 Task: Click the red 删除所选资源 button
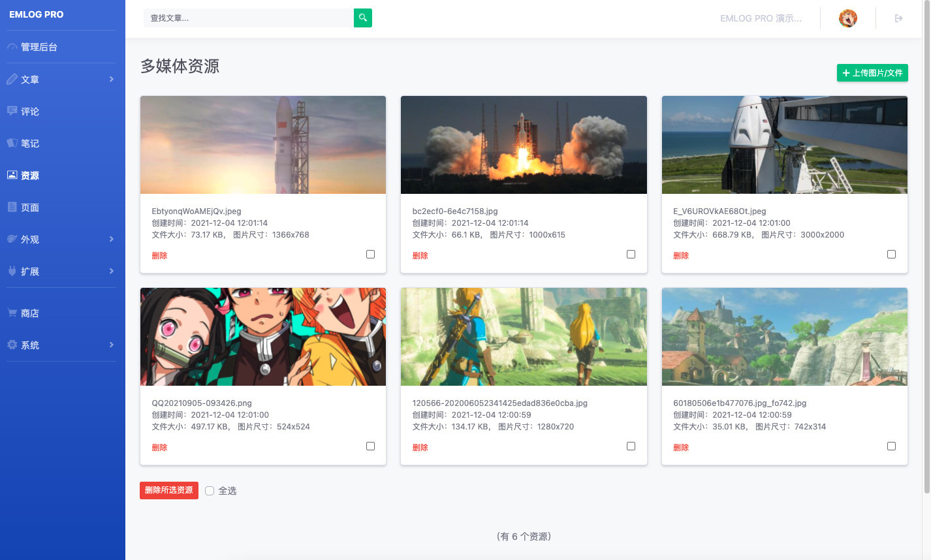click(169, 490)
